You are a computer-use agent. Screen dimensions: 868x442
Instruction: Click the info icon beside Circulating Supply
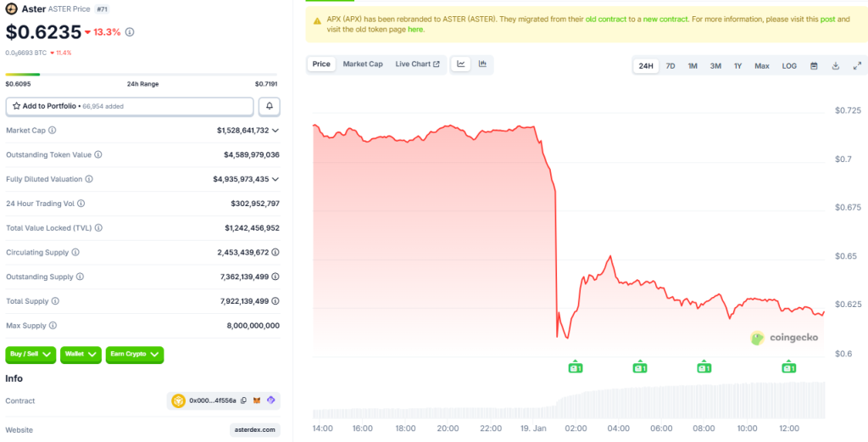[75, 253]
